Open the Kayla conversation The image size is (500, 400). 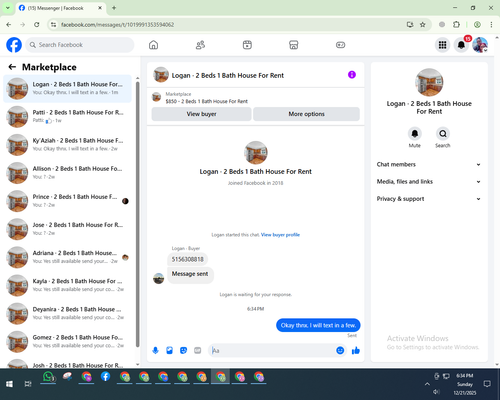67,285
